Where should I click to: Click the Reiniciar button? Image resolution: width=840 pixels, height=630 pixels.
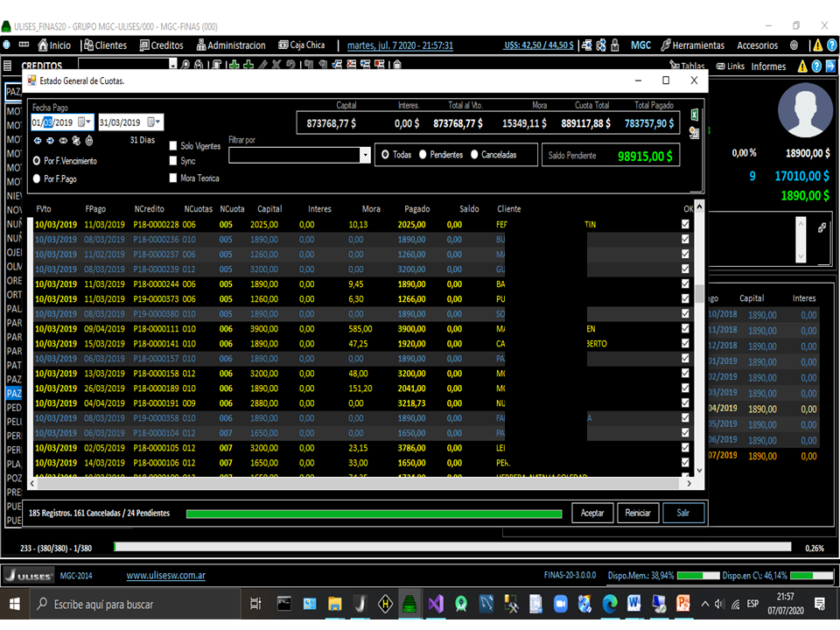point(638,513)
